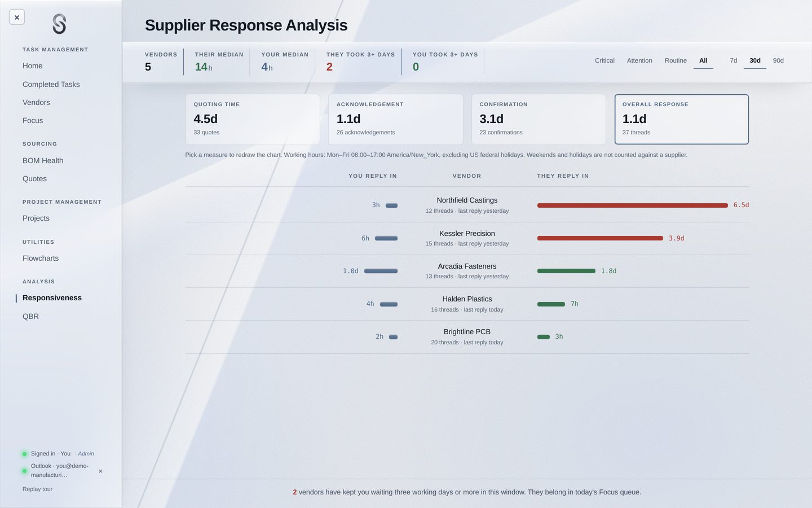Select the Acknowledgement measure card
Image resolution: width=812 pixels, height=508 pixels.
396,119
